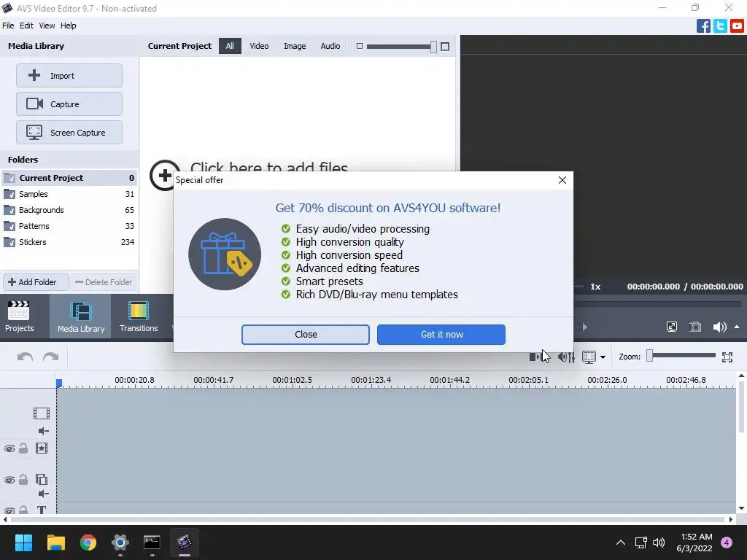Image resolution: width=747 pixels, height=560 pixels.
Task: Select the Backgrounds folder
Action: pyautogui.click(x=69, y=210)
